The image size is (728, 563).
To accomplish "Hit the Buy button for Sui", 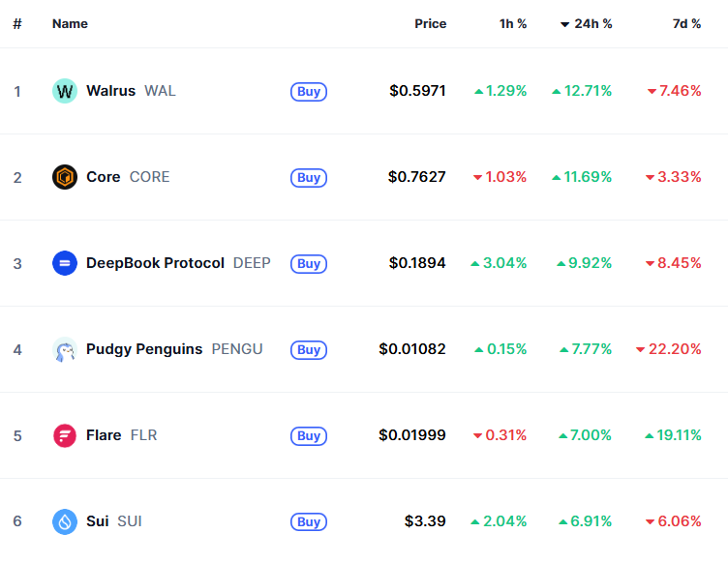I will (309, 521).
